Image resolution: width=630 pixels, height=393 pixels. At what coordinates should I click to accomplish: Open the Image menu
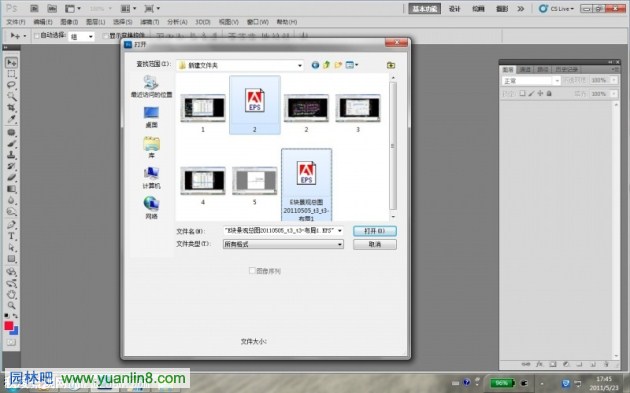pos(69,22)
